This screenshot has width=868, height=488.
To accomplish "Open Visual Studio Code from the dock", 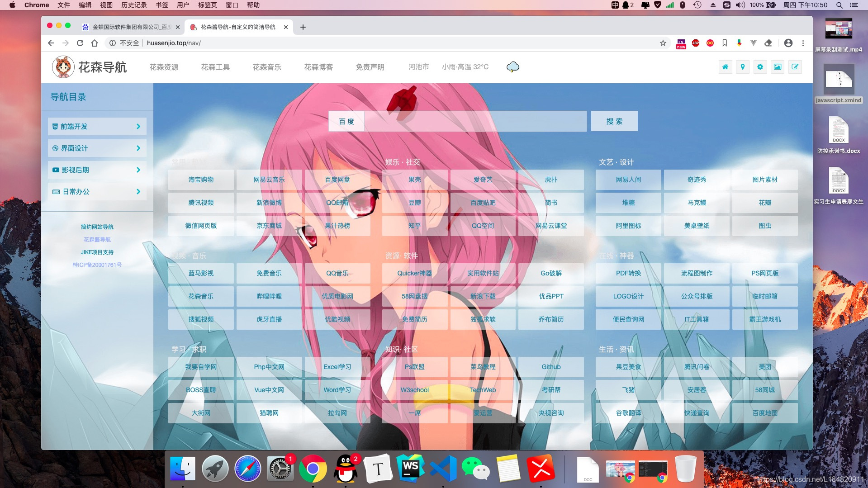I will point(443,469).
